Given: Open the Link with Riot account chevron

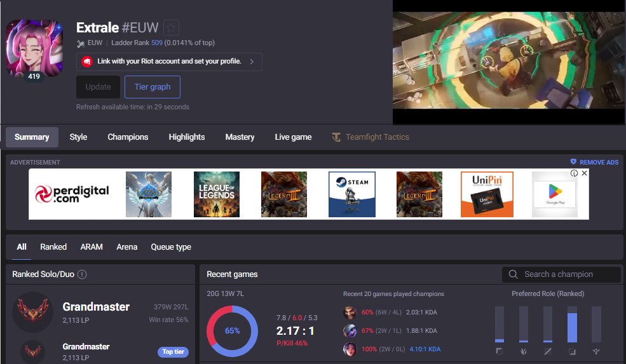Looking at the screenshot, I should [x=252, y=62].
